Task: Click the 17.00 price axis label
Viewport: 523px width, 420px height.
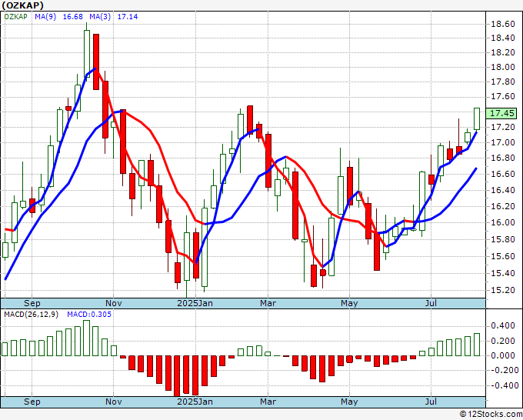Action: [503, 143]
